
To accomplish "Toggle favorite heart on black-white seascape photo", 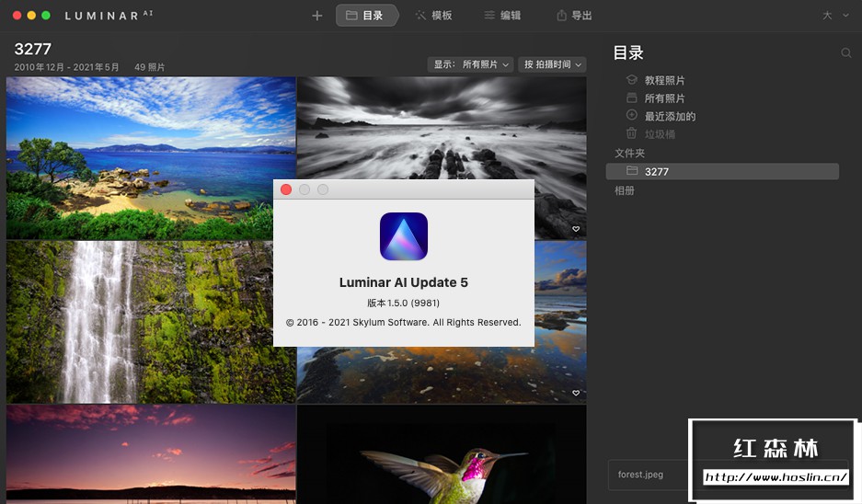I will coord(576,229).
